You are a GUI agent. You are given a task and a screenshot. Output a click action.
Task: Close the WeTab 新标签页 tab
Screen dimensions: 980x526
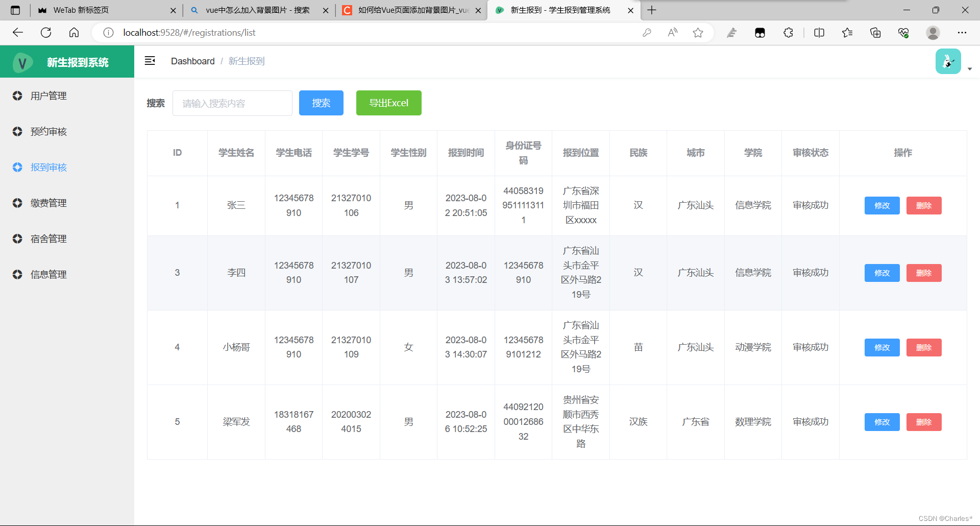coord(173,10)
